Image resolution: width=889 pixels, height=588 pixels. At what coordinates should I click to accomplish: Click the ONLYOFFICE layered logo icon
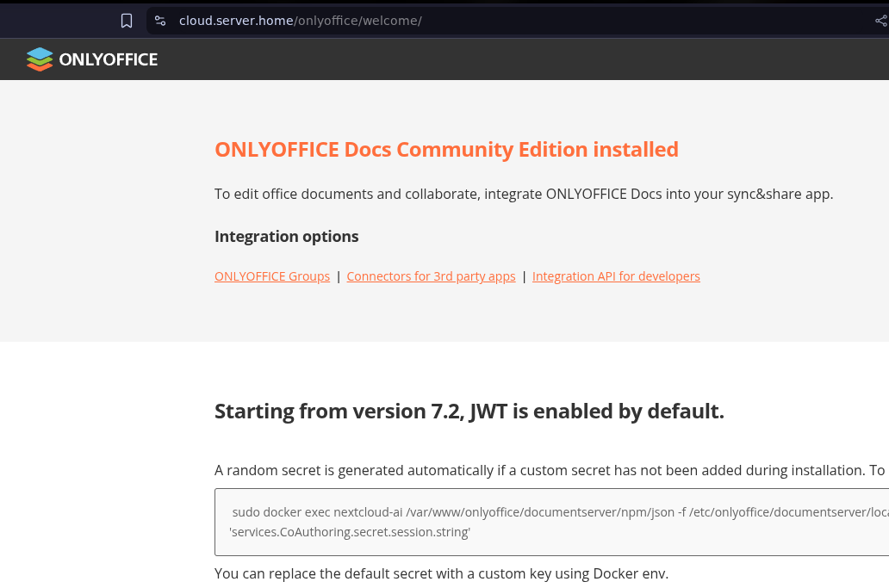pos(40,59)
